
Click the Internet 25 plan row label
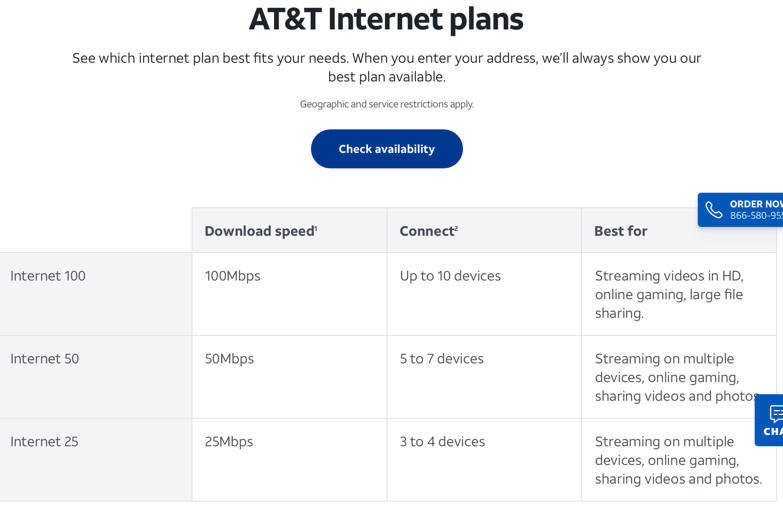(x=44, y=442)
